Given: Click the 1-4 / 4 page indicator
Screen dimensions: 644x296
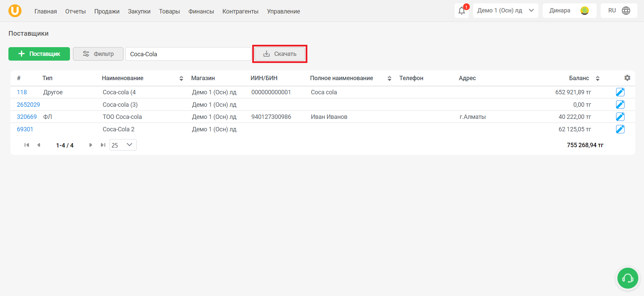Looking at the screenshot, I should [x=65, y=145].
